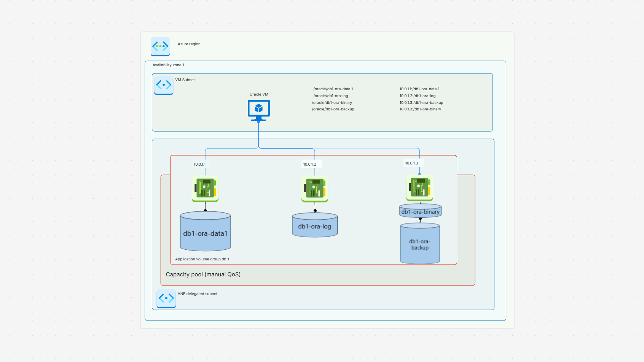Select the ANF delegated subnet icon
This screenshot has height=362, width=644.
(x=166, y=298)
